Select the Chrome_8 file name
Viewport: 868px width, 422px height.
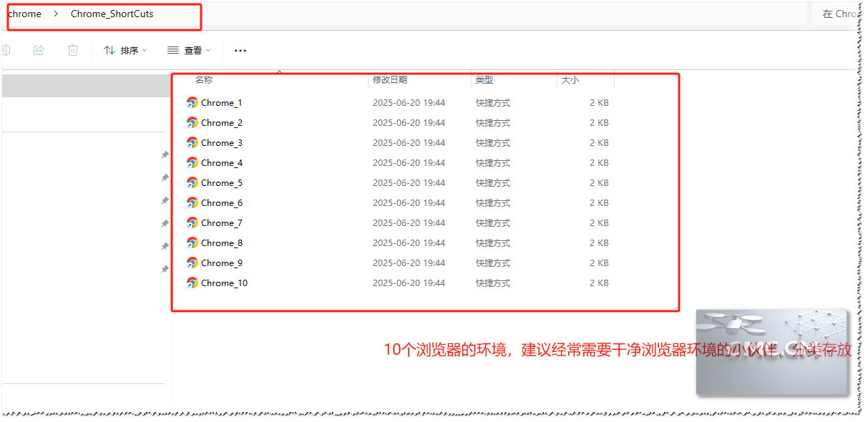(x=222, y=242)
